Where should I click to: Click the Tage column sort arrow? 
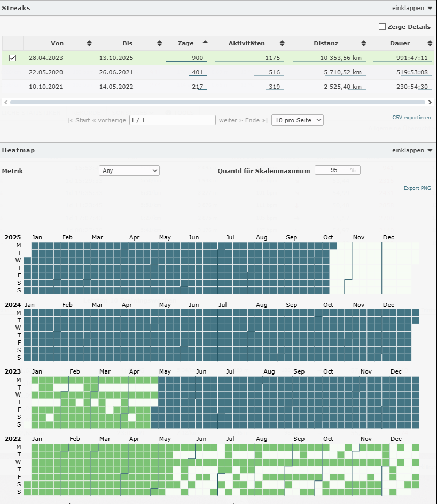coord(205,43)
